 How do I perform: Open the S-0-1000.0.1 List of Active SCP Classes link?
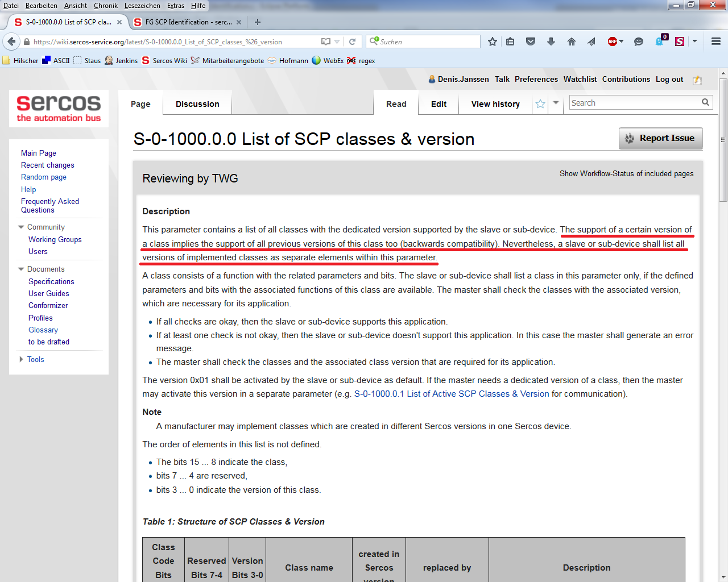(x=452, y=394)
